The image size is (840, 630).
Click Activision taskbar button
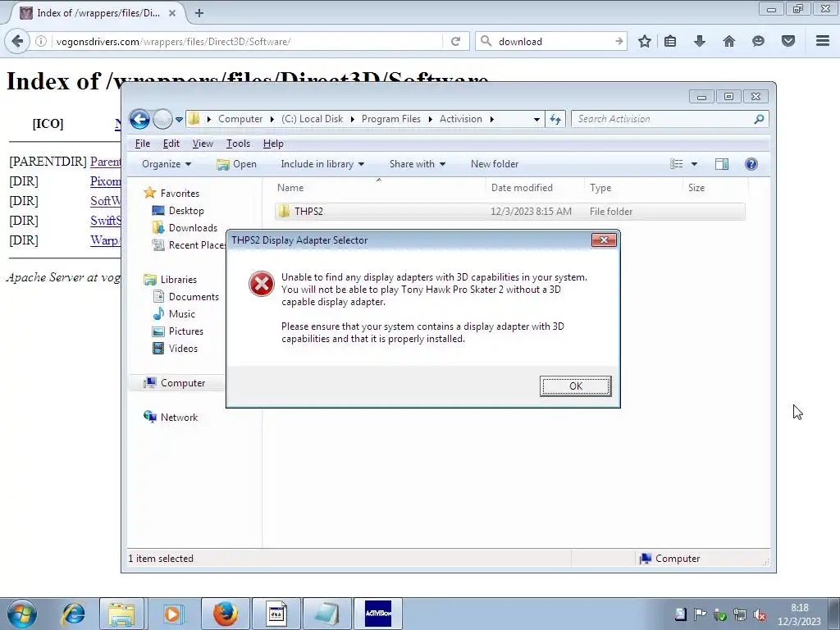point(378,614)
